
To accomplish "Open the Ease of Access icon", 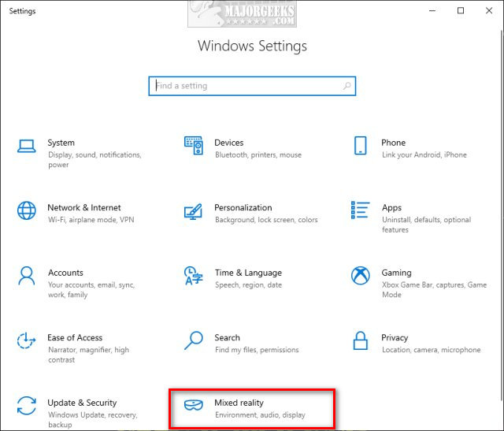I will (27, 341).
